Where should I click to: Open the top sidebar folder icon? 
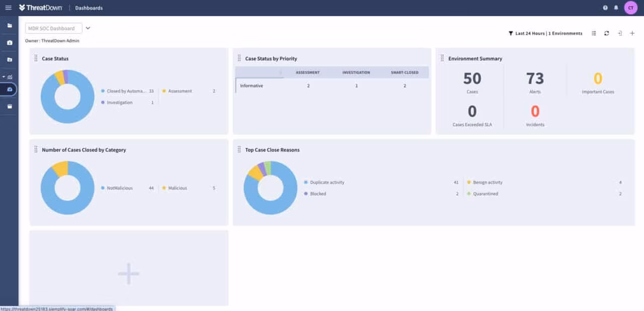pyautogui.click(x=10, y=25)
